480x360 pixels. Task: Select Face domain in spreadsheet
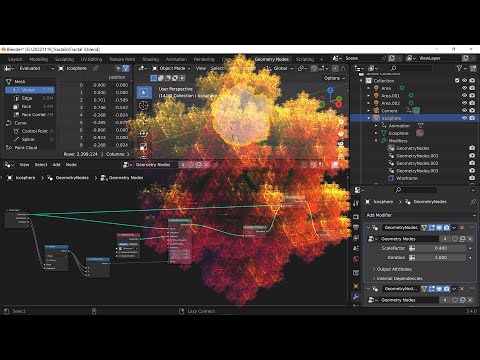(x=30, y=106)
